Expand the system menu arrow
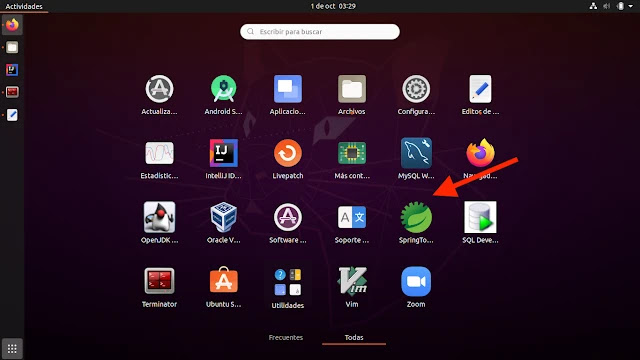The height and width of the screenshot is (360, 640). (631, 6)
